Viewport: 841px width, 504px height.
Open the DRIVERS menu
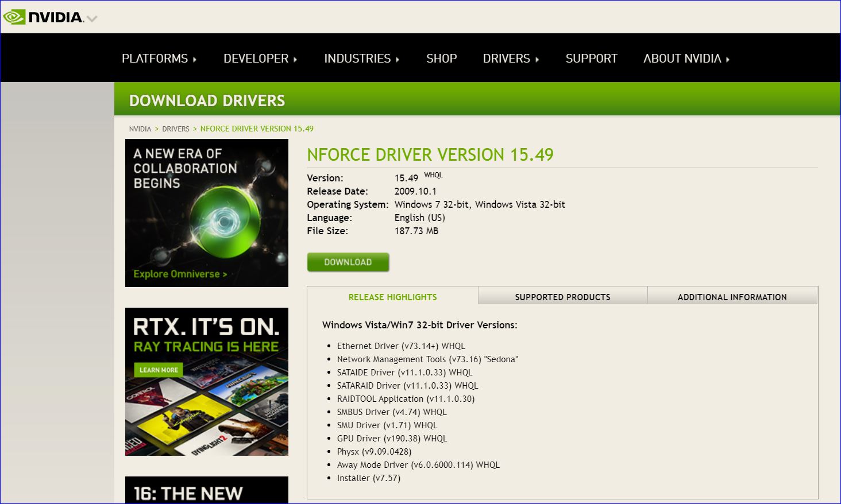(x=511, y=59)
